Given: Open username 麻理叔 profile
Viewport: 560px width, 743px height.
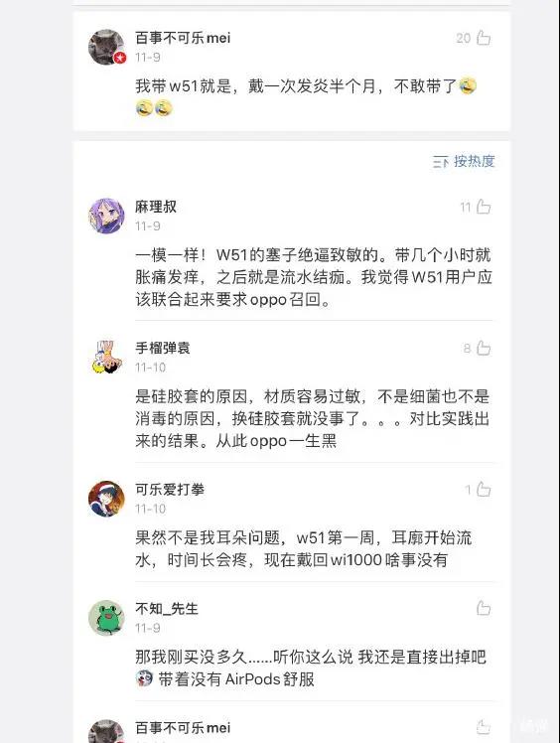Looking at the screenshot, I should [156, 207].
